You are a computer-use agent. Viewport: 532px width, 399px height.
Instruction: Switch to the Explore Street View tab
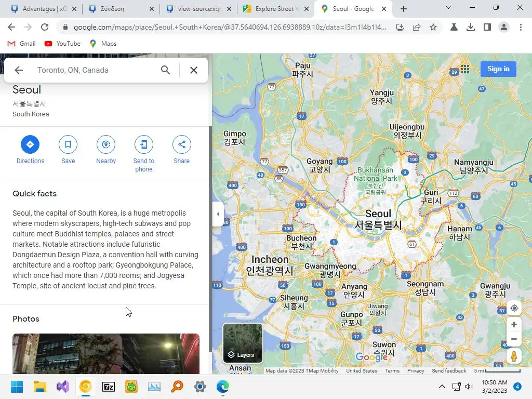pyautogui.click(x=276, y=9)
